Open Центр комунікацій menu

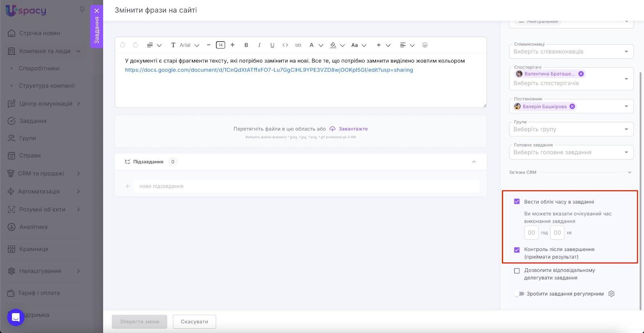click(44, 103)
